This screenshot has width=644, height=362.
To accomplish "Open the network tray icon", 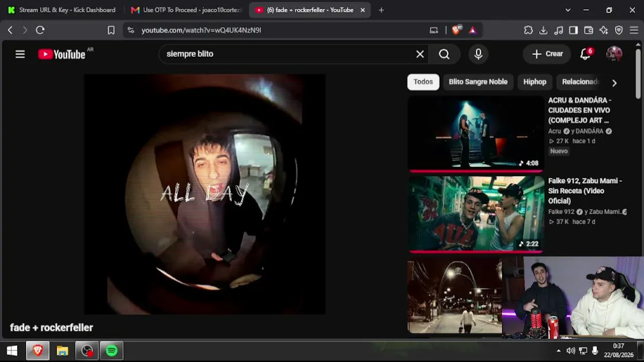I will tap(583, 350).
